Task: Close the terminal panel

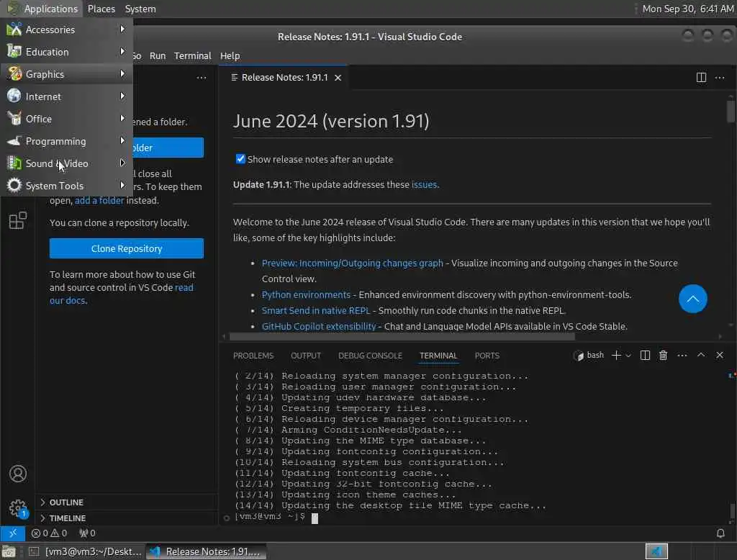Action: click(720, 355)
